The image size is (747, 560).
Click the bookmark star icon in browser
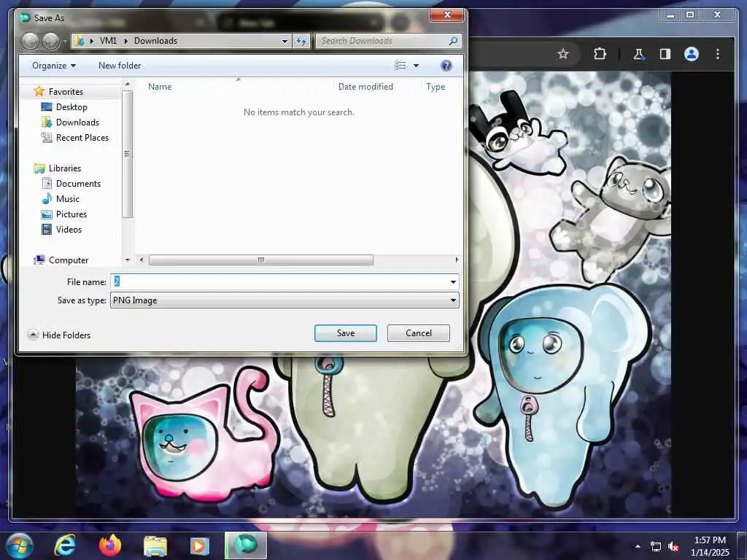(563, 54)
